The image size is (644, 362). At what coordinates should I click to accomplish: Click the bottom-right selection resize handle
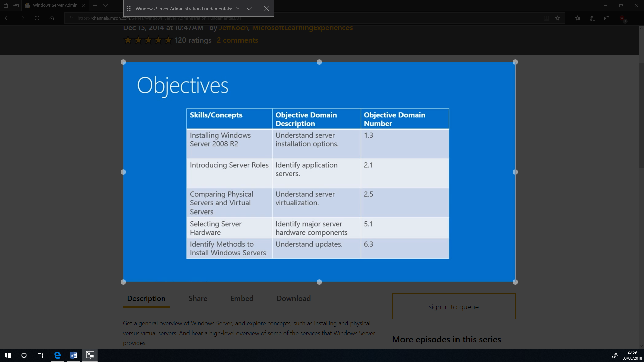515,282
